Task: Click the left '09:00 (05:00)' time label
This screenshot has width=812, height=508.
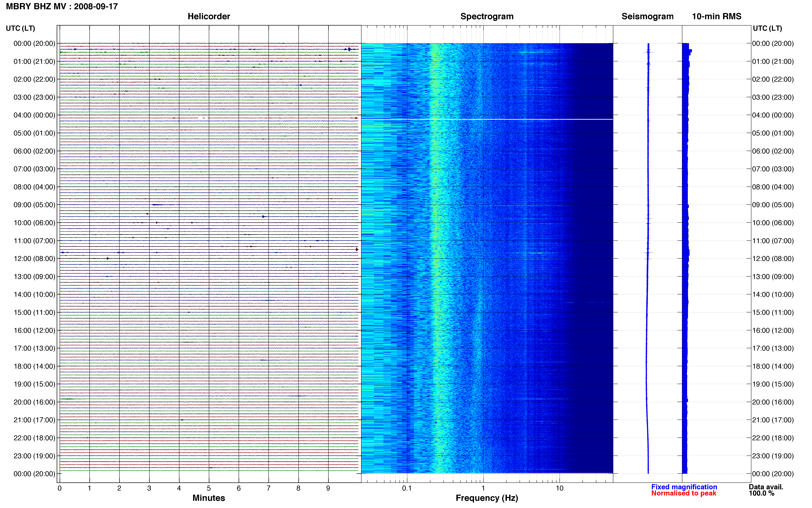Action: [34, 205]
